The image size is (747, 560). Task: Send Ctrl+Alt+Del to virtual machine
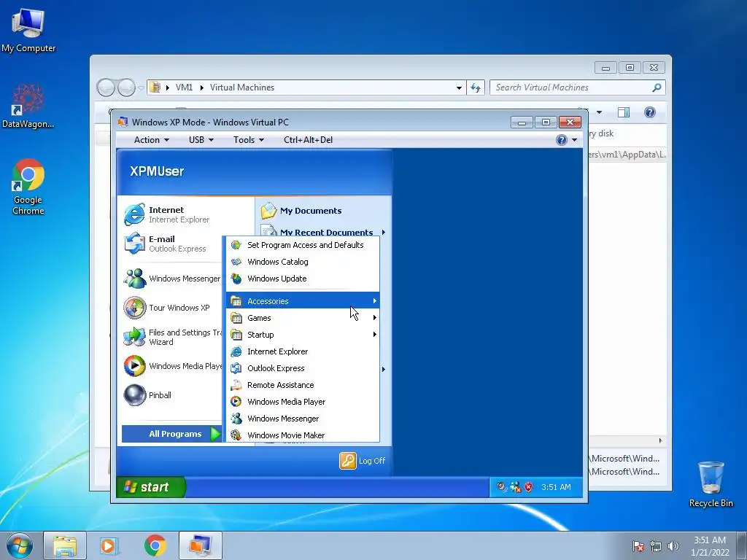tap(309, 139)
